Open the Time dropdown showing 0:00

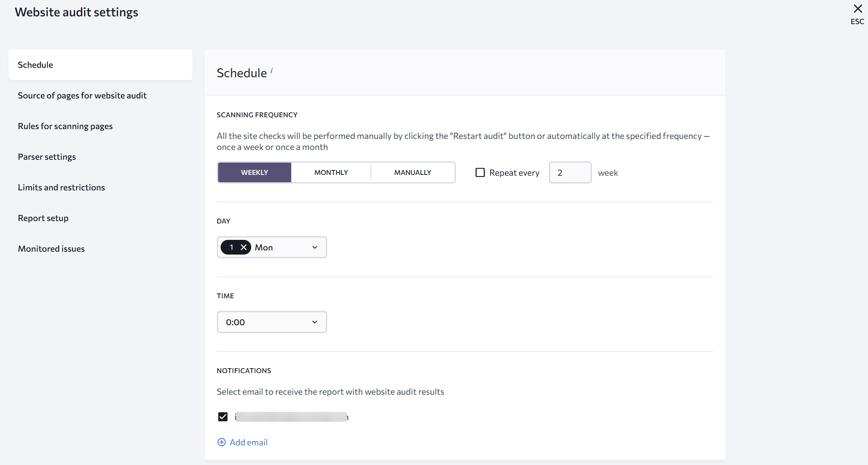[x=272, y=322]
